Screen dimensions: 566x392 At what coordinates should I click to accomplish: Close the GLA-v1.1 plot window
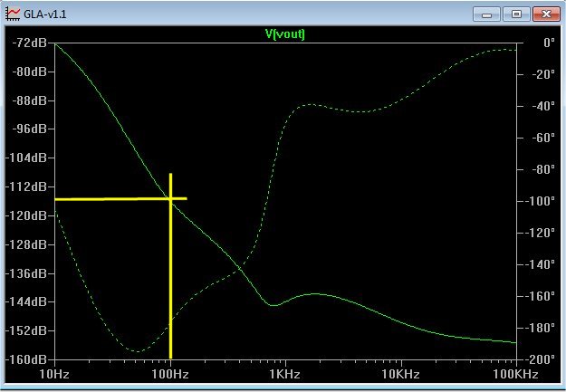click(x=546, y=14)
